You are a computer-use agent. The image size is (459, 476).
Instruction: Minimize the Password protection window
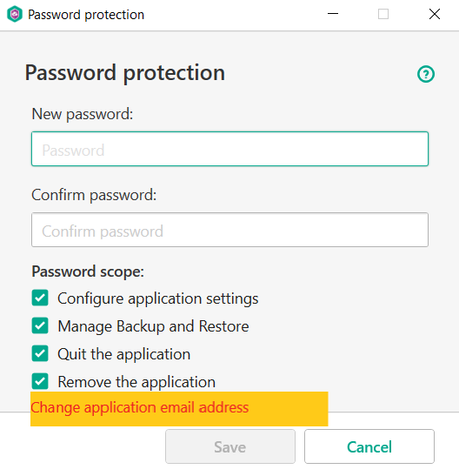pos(333,14)
